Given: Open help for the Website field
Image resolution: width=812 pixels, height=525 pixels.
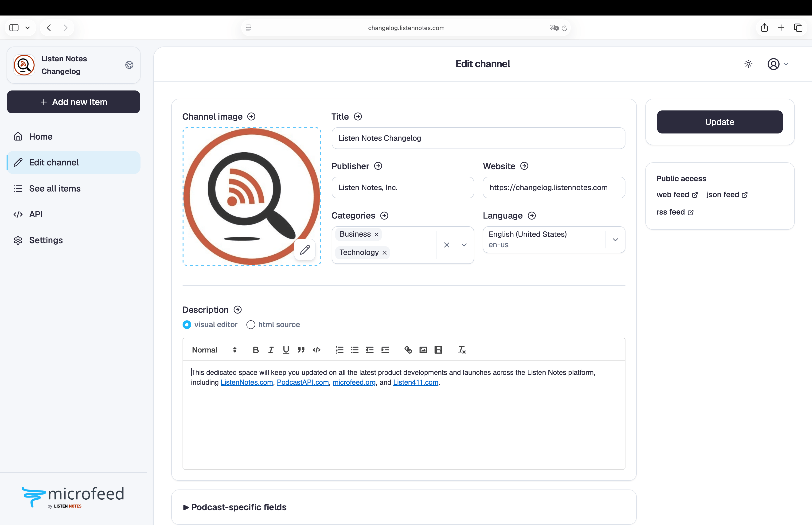Looking at the screenshot, I should click(524, 166).
